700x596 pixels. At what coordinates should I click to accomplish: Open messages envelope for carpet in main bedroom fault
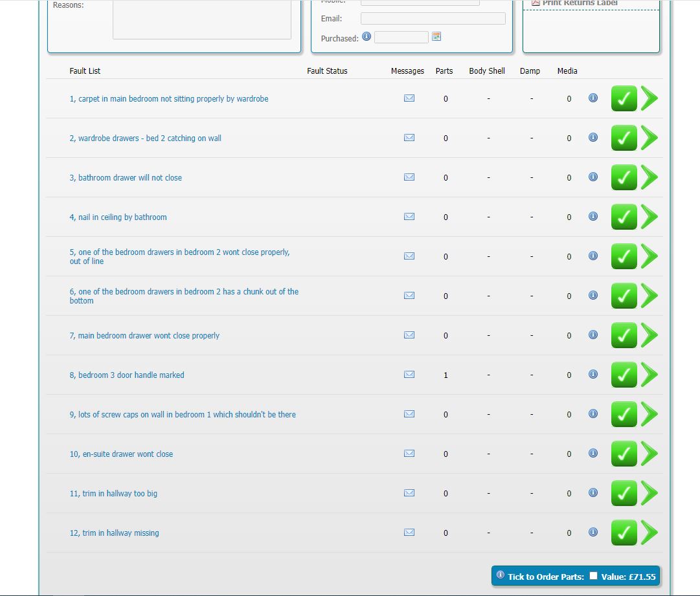coord(409,98)
